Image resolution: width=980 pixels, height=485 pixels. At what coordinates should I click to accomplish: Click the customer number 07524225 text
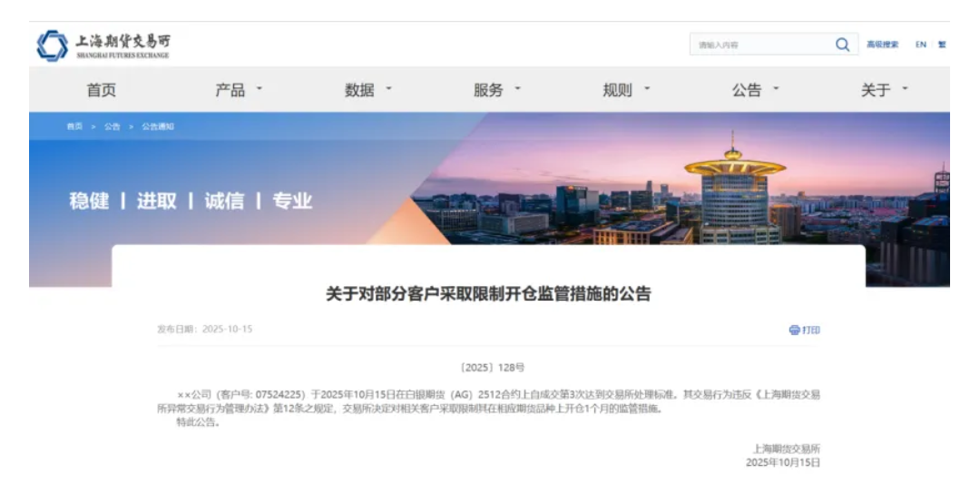(x=280, y=395)
